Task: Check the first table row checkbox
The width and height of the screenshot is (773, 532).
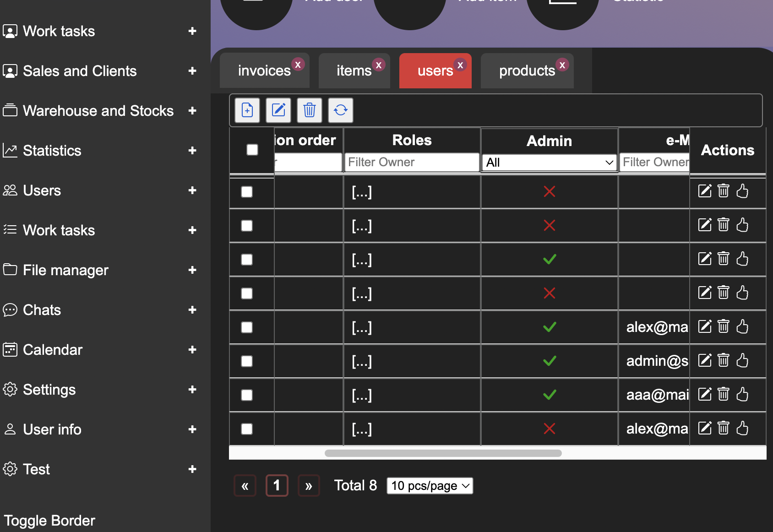Action: pos(247,192)
